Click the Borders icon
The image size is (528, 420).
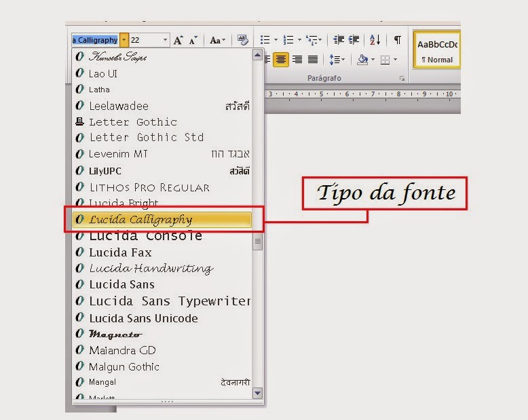(x=385, y=60)
